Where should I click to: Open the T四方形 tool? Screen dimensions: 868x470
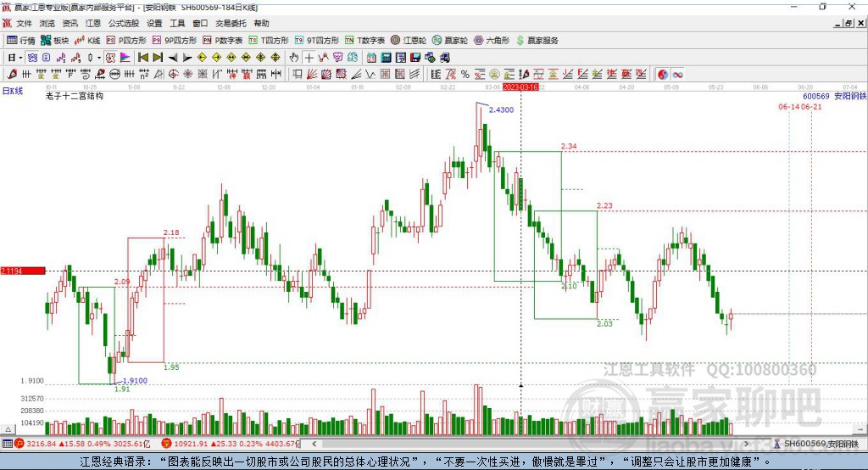coord(269,41)
